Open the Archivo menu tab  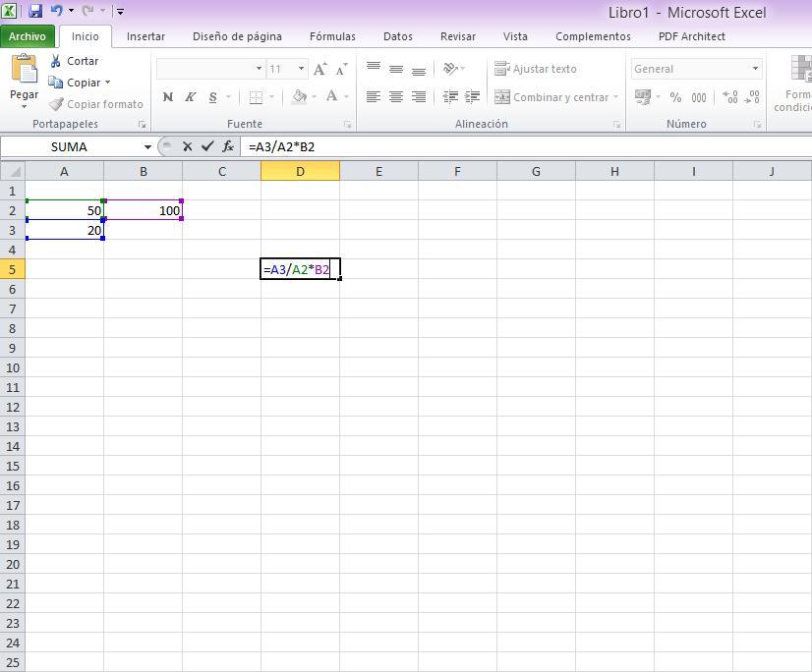[28, 36]
